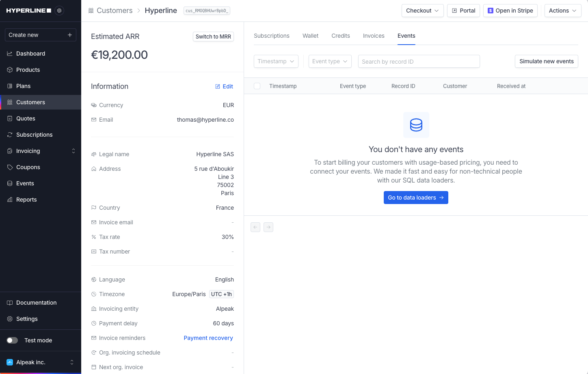
Task: Click the Reports bar chart icon
Action: pos(10,200)
